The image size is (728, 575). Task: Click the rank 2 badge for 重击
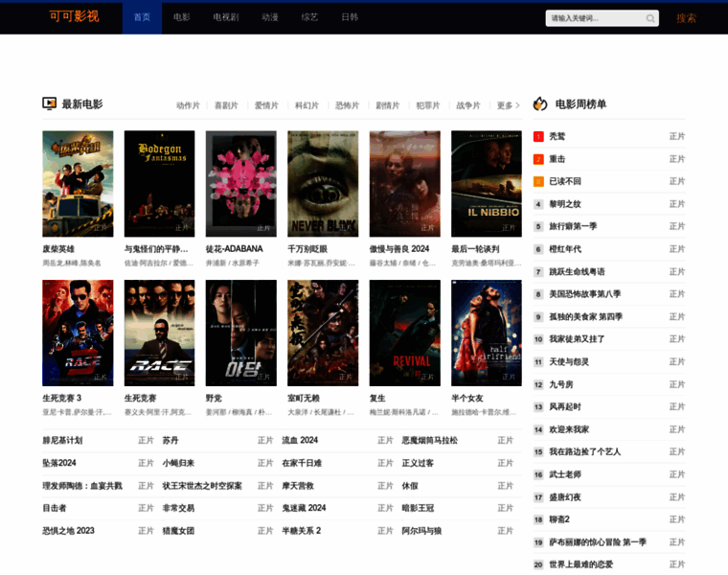point(538,159)
